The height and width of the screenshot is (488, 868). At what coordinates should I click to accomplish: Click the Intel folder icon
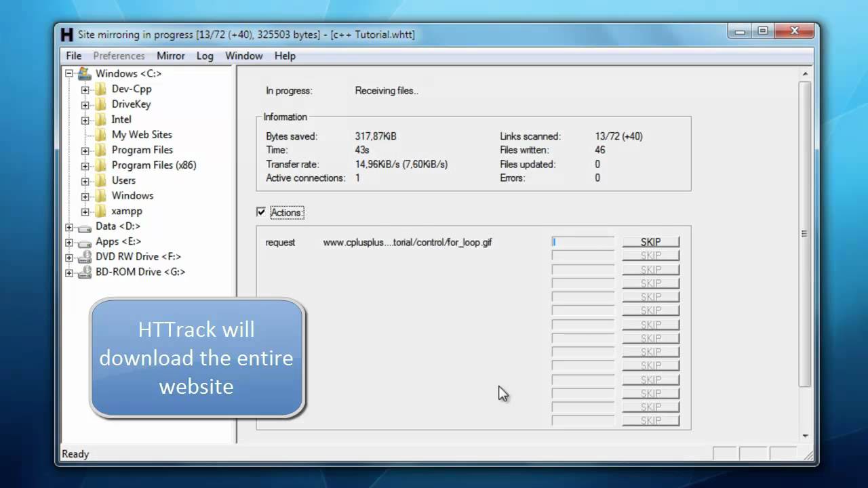[x=100, y=119]
